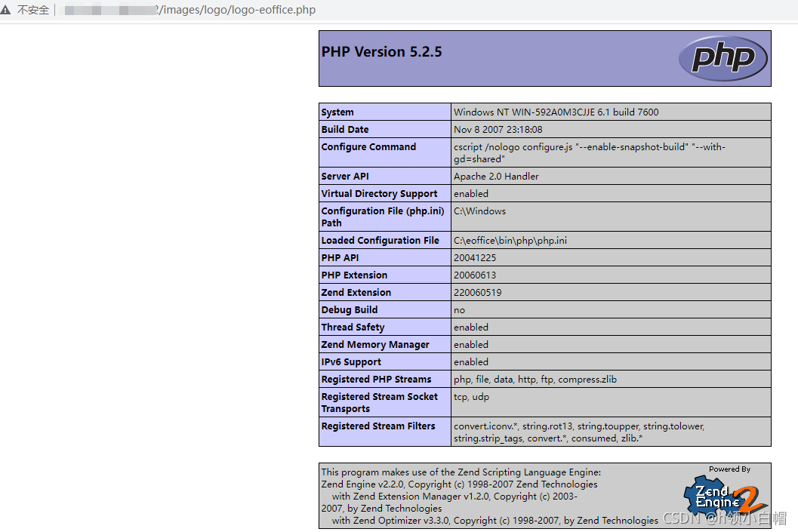The height and width of the screenshot is (532, 798).
Task: Click the "Server API" label
Action: 345,176
